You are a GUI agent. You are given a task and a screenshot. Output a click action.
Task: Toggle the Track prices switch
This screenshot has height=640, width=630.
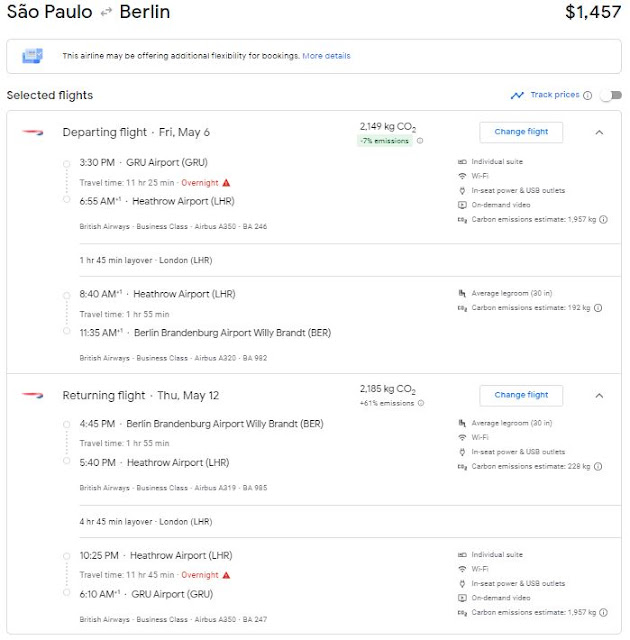pyautogui.click(x=606, y=95)
